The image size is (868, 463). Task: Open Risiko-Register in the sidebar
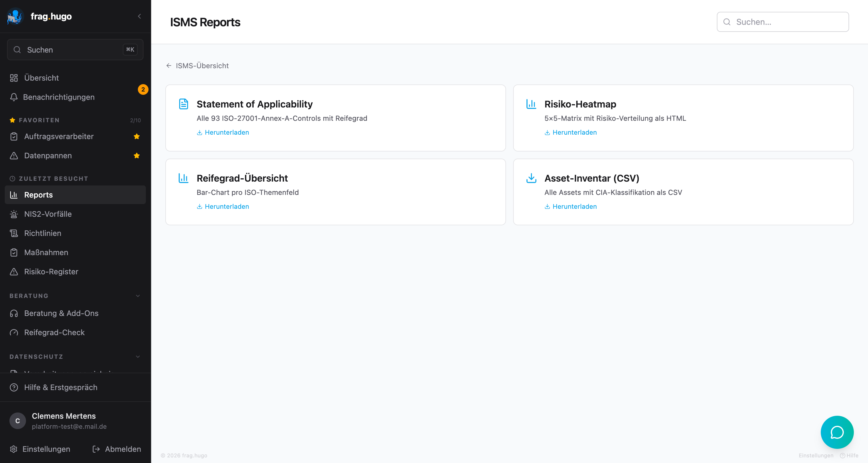[75, 272]
